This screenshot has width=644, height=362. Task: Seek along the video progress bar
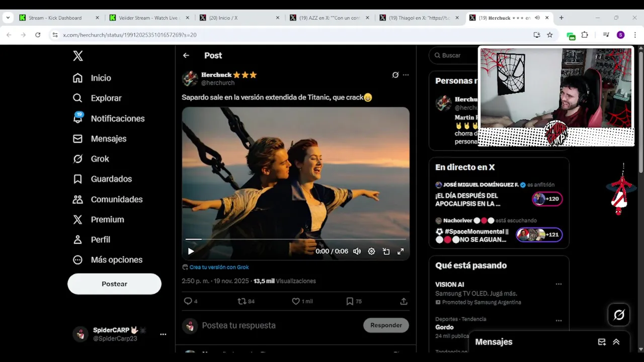tap(295, 239)
